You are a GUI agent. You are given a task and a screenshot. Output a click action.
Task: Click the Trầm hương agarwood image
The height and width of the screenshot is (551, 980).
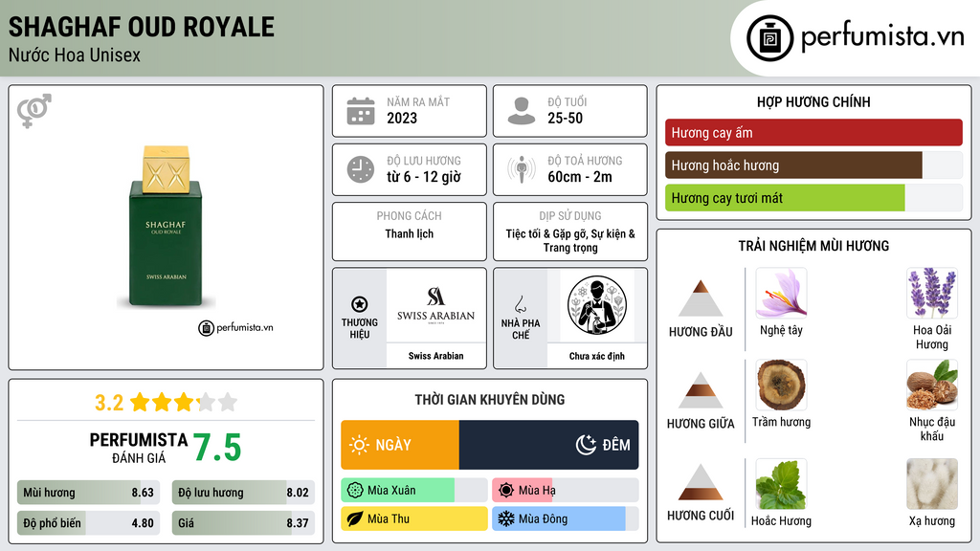(781, 385)
